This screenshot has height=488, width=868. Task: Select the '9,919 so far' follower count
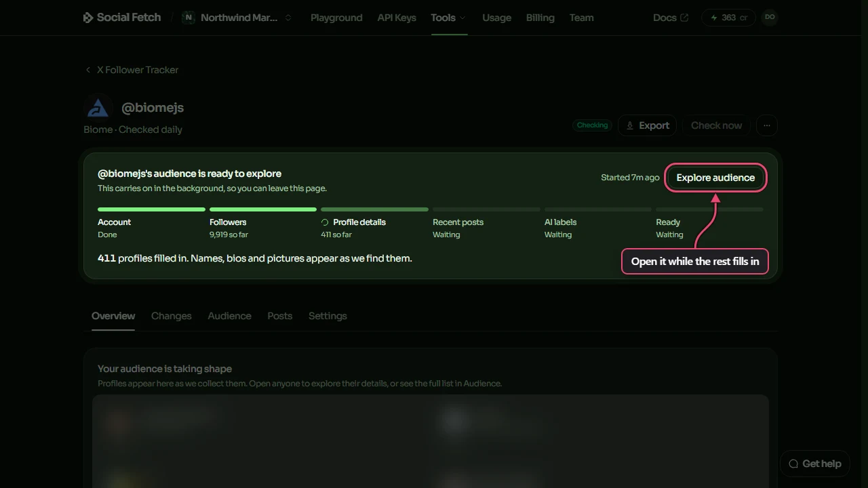click(229, 235)
